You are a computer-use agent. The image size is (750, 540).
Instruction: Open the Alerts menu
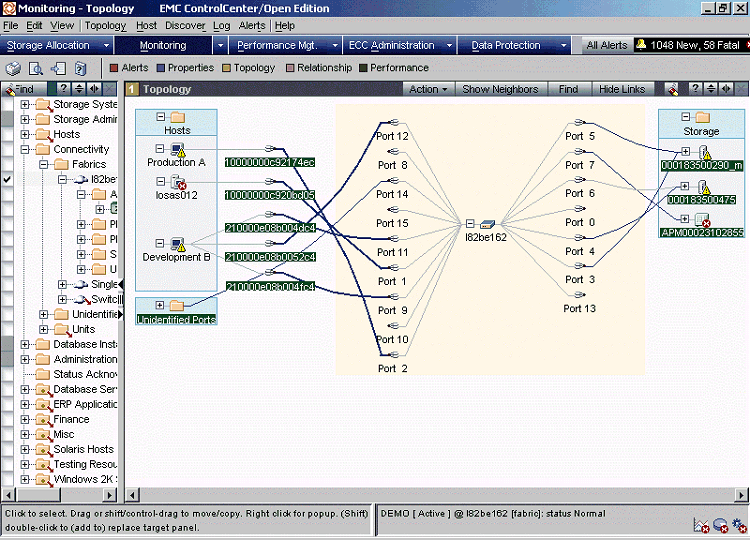coord(252,26)
